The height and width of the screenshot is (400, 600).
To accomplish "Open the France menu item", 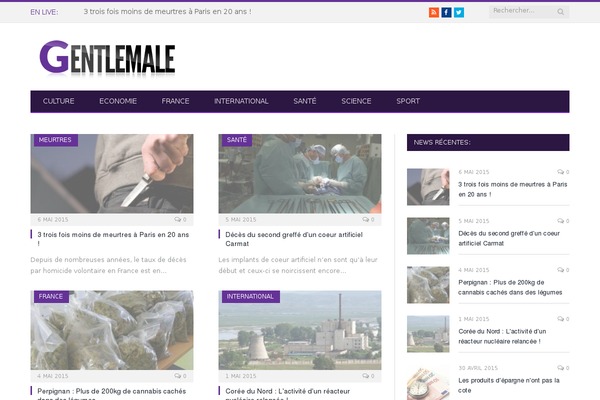I will click(175, 101).
